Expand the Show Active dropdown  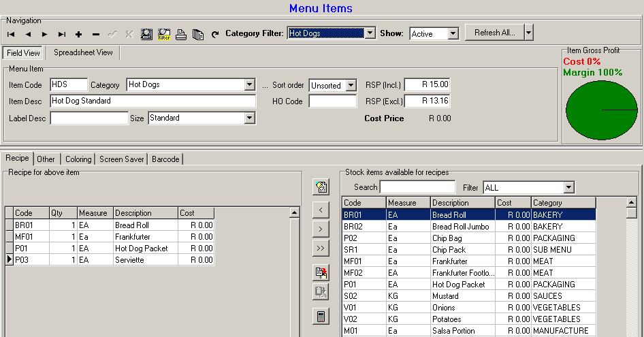point(453,33)
